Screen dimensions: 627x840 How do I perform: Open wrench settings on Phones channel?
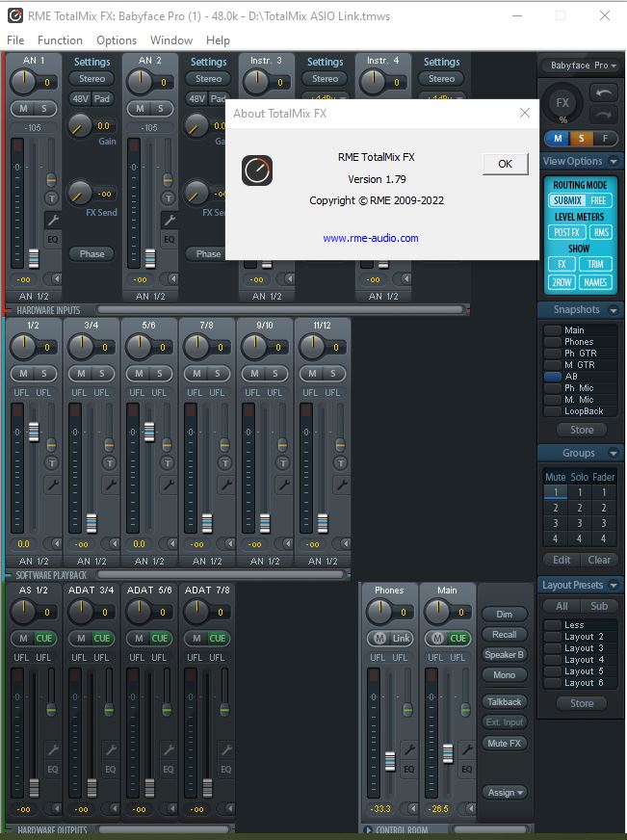[409, 749]
